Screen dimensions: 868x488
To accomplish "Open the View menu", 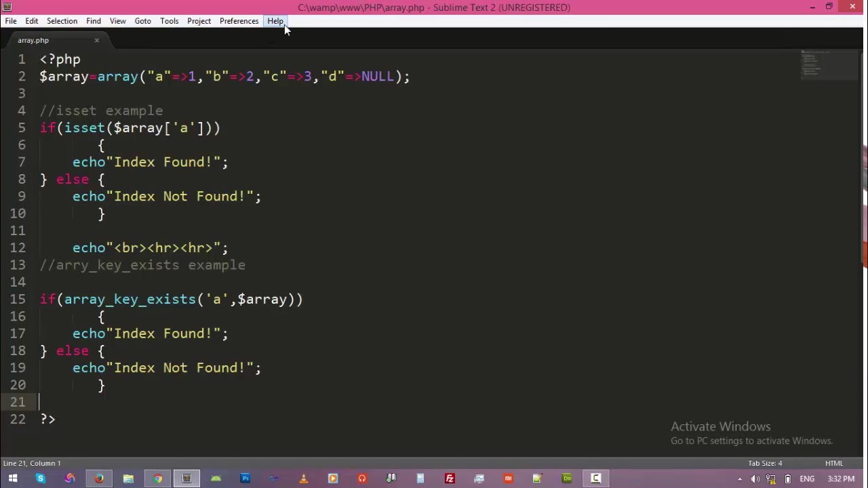I will click(118, 21).
